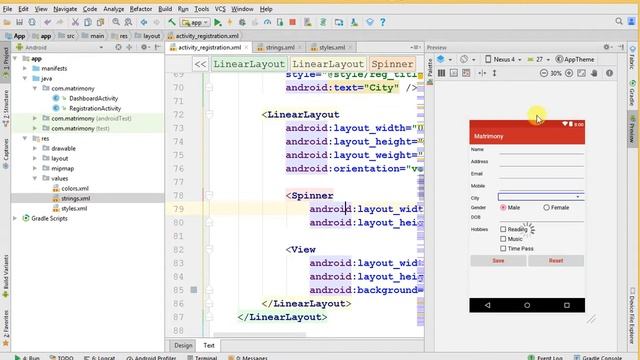Open Search Everywhere at the top right
The height and width of the screenshot is (360, 640).
[x=619, y=22]
